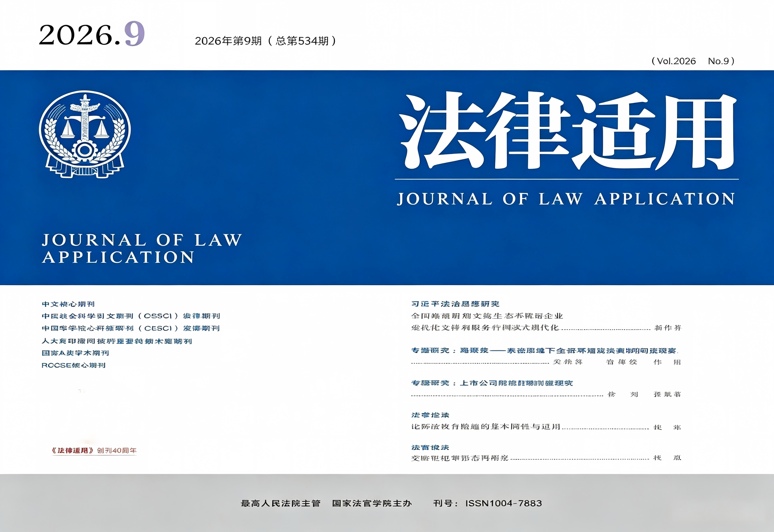Click the text "最高人民法院主管"

coord(281,503)
